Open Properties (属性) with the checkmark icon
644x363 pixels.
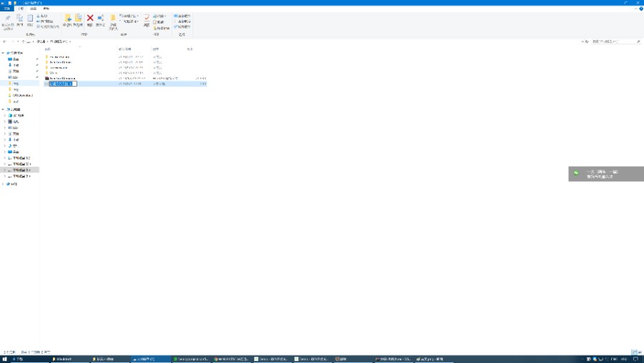pos(147,19)
